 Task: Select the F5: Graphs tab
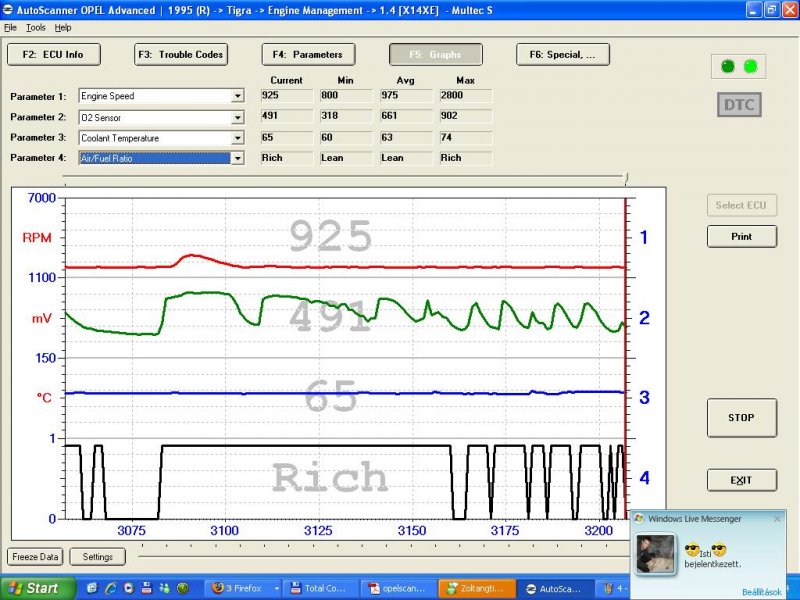click(435, 55)
